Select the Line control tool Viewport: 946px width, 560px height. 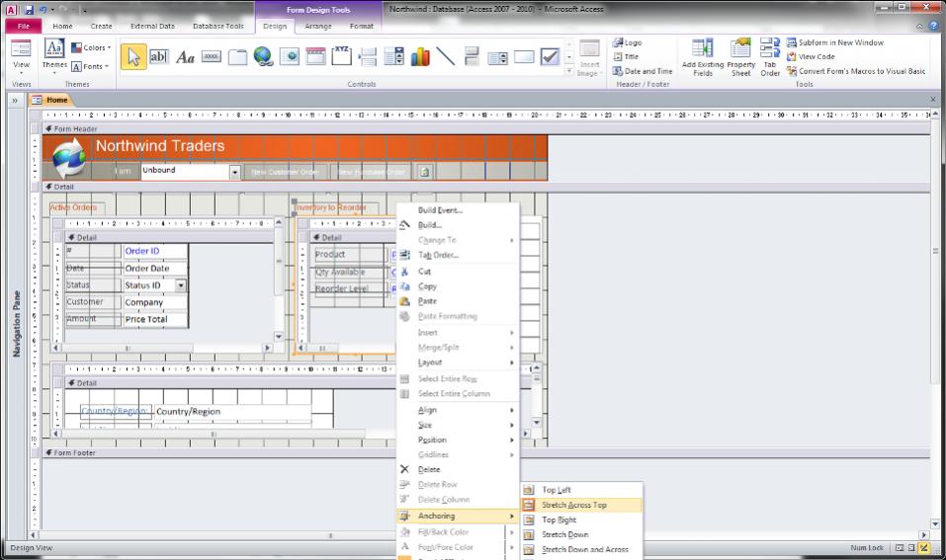pyautogui.click(x=446, y=57)
